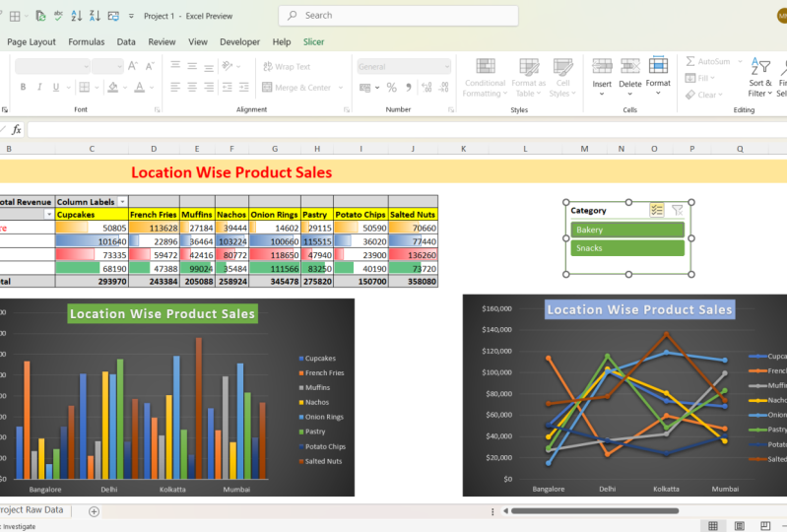The height and width of the screenshot is (532, 787).
Task: Open the Format as Table menu
Action: click(529, 78)
